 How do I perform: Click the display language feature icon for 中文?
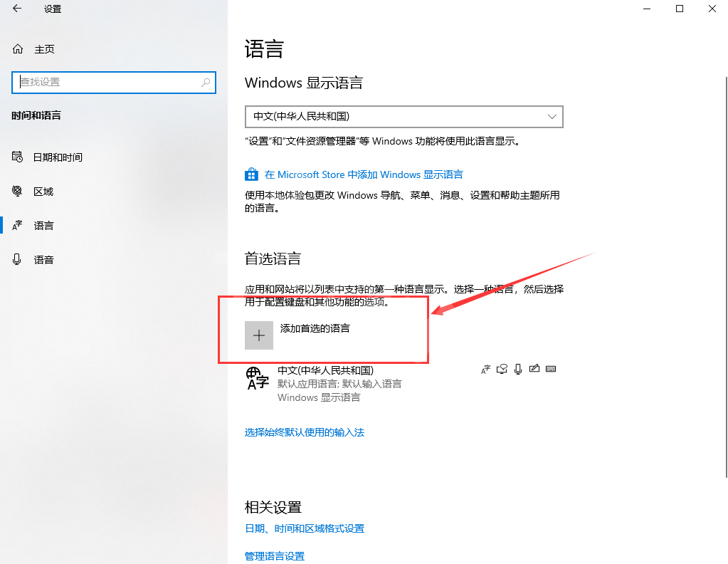click(x=485, y=370)
